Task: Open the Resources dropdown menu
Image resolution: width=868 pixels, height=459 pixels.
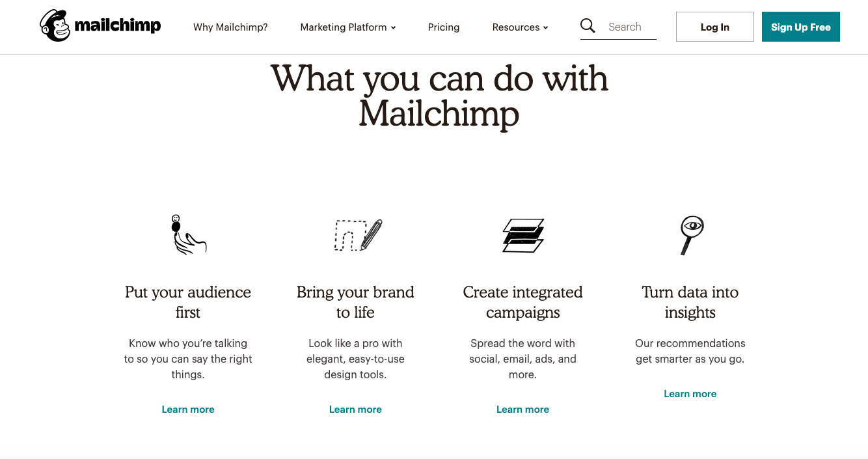Action: 520,27
